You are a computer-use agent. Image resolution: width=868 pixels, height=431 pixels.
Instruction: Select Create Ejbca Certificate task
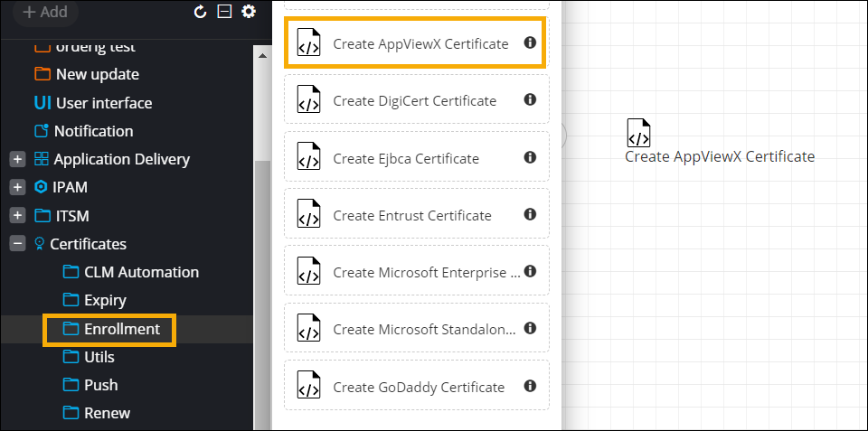click(x=417, y=157)
